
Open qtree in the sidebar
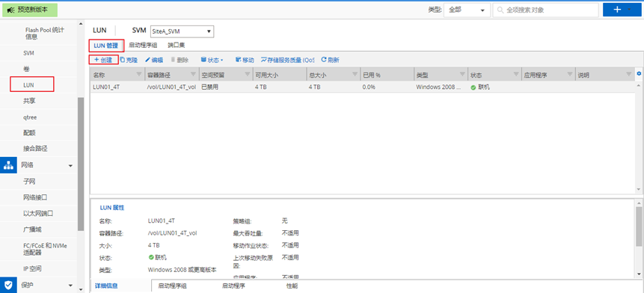30,117
